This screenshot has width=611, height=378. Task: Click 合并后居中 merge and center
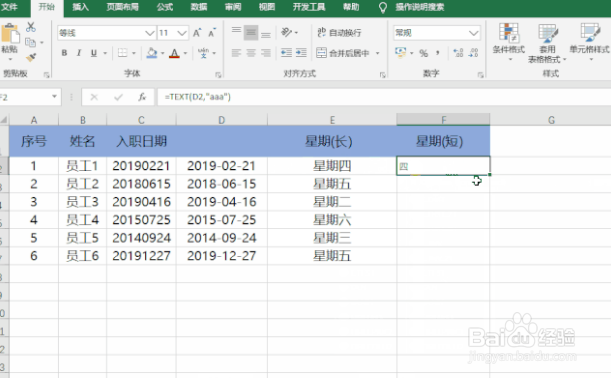[343, 53]
